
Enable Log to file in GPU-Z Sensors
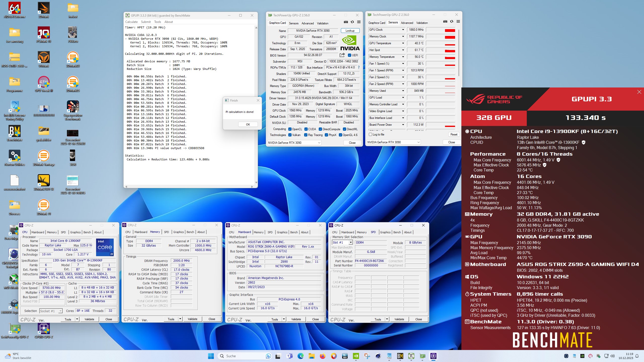pos(370,134)
